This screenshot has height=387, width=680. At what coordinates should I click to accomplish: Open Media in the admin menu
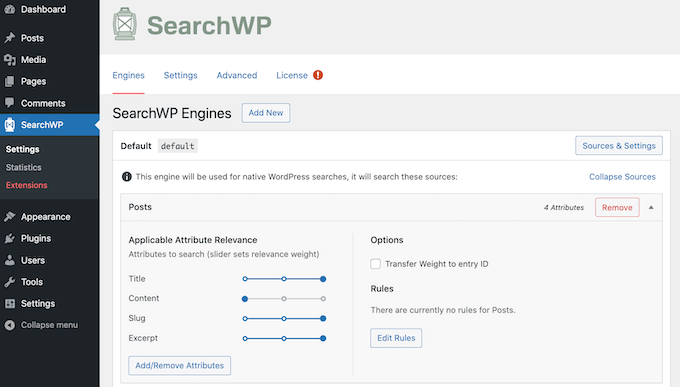coord(33,59)
